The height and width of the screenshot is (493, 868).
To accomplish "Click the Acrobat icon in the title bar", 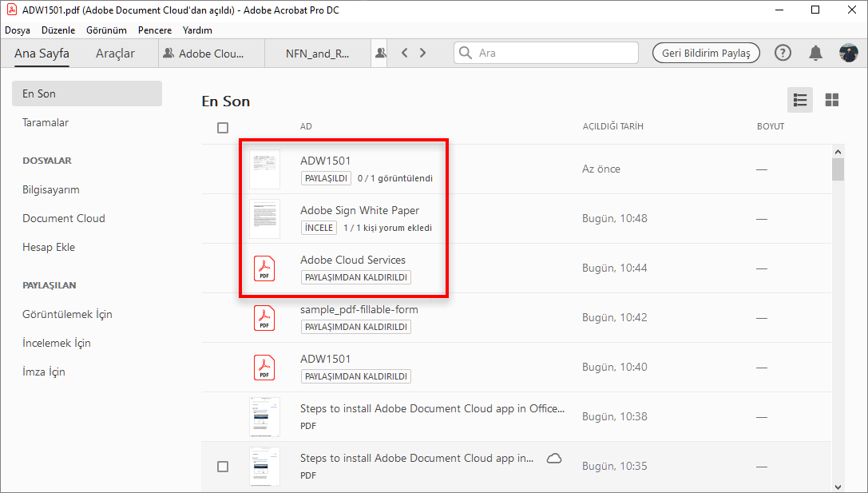I will click(11, 10).
